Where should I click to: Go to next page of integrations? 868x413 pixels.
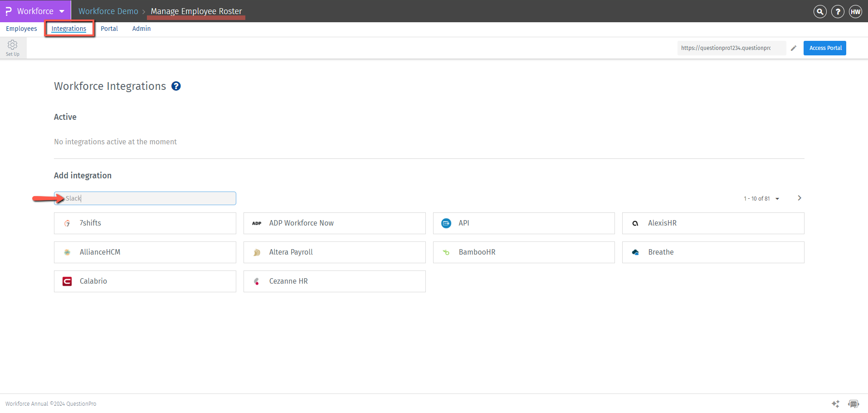point(800,198)
